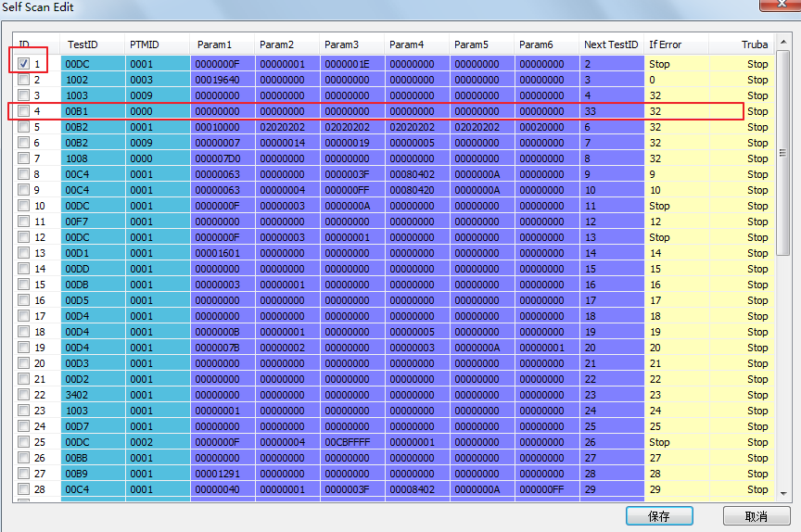Click the Next TestID column header
The image size is (801, 532).
click(x=612, y=44)
